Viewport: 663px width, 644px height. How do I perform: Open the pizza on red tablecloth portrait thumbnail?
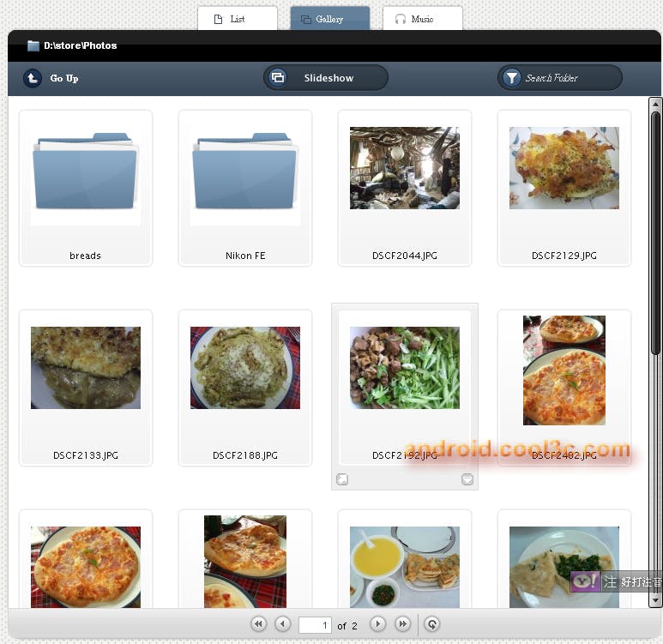tap(245, 562)
